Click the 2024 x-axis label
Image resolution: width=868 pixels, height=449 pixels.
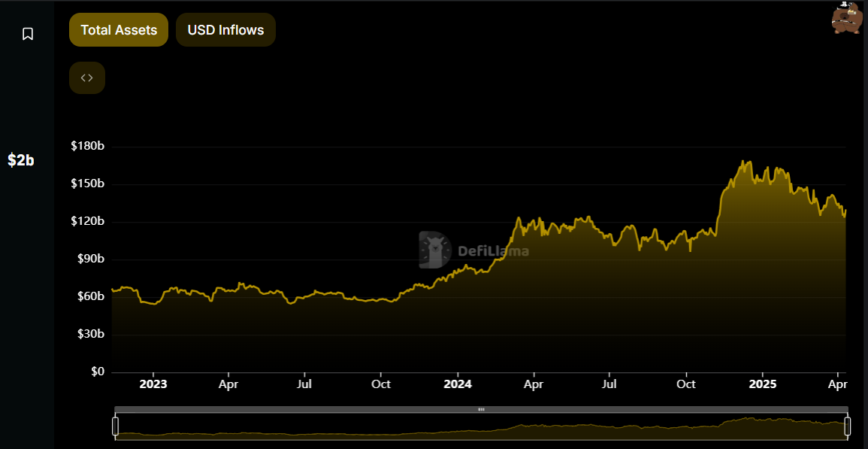coord(458,384)
